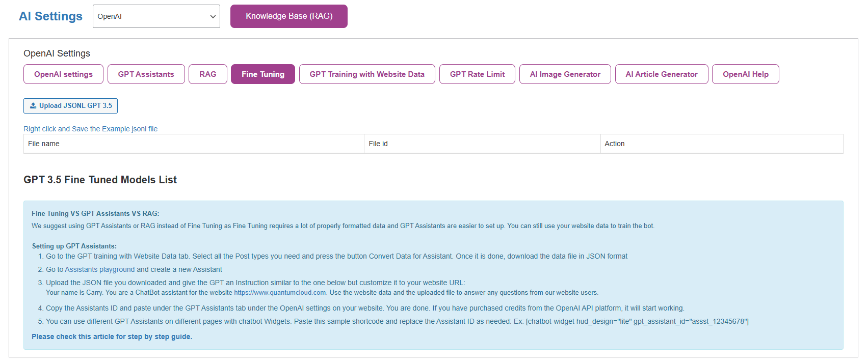
Task: Open GPT Training with Website Data tab
Action: pyautogui.click(x=366, y=74)
